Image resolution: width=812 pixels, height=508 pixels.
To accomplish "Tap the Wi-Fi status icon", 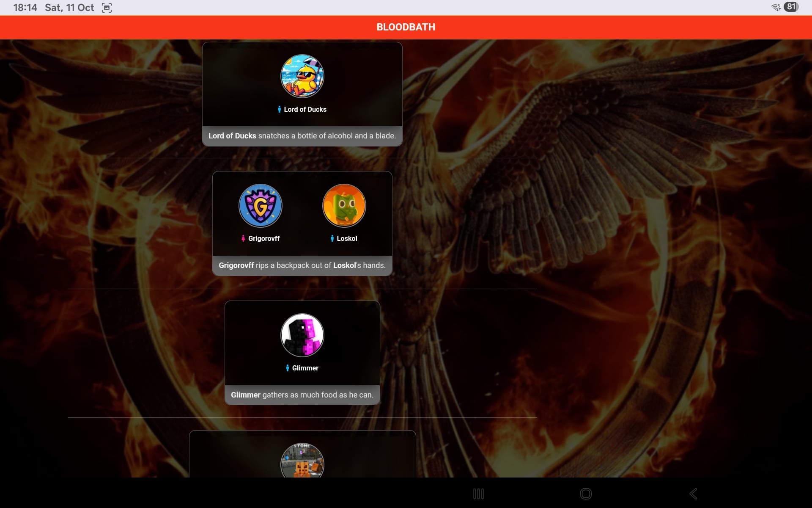I will coord(776,7).
